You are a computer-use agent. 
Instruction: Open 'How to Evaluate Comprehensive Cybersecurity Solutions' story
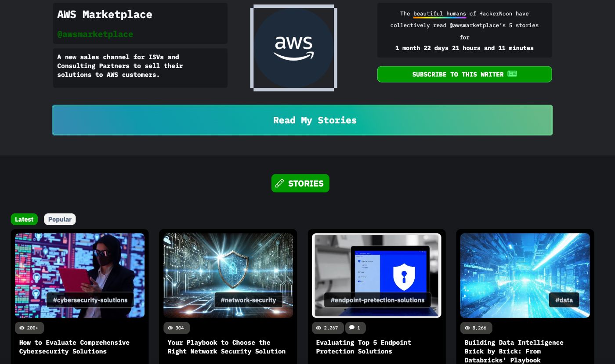tap(74, 347)
